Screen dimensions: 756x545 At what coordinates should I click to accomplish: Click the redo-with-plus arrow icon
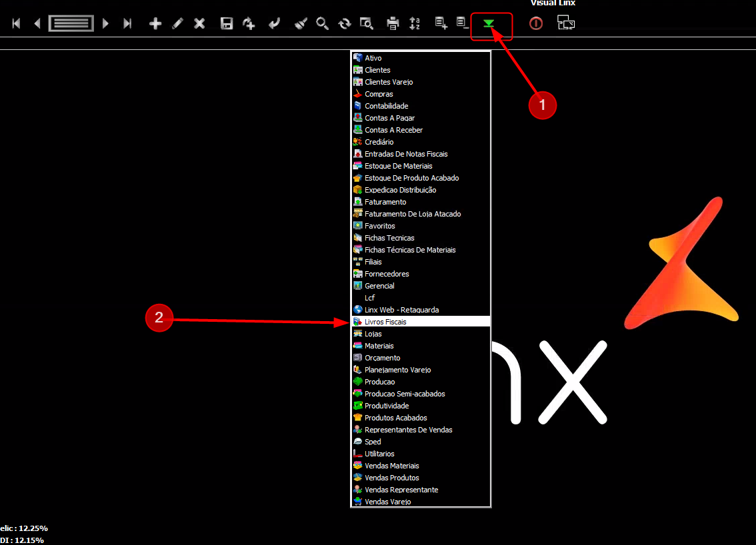pyautogui.click(x=249, y=23)
